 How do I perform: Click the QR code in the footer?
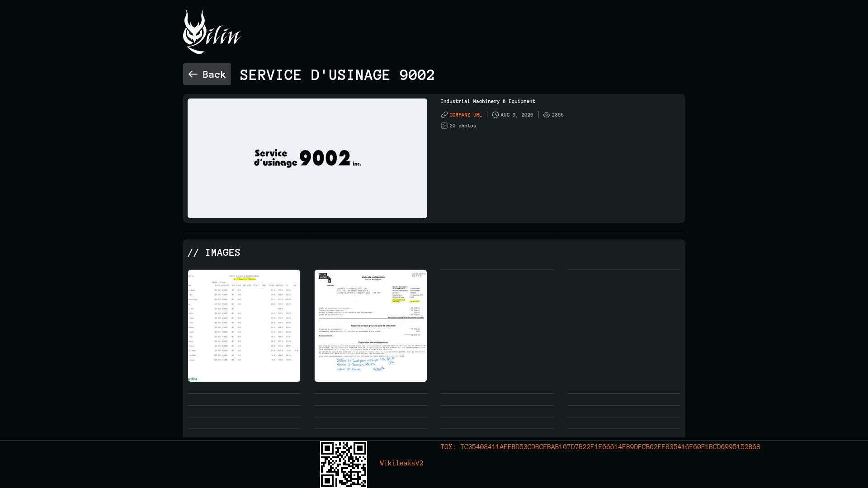[344, 465]
